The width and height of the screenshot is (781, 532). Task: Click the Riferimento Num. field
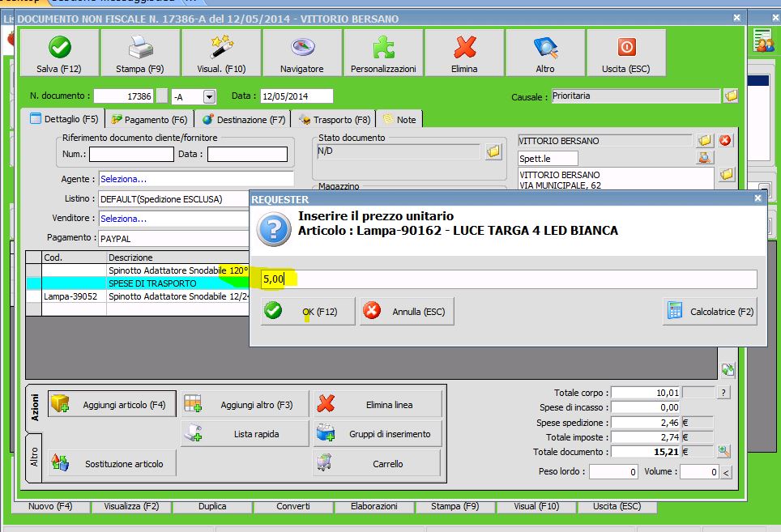click(x=131, y=155)
